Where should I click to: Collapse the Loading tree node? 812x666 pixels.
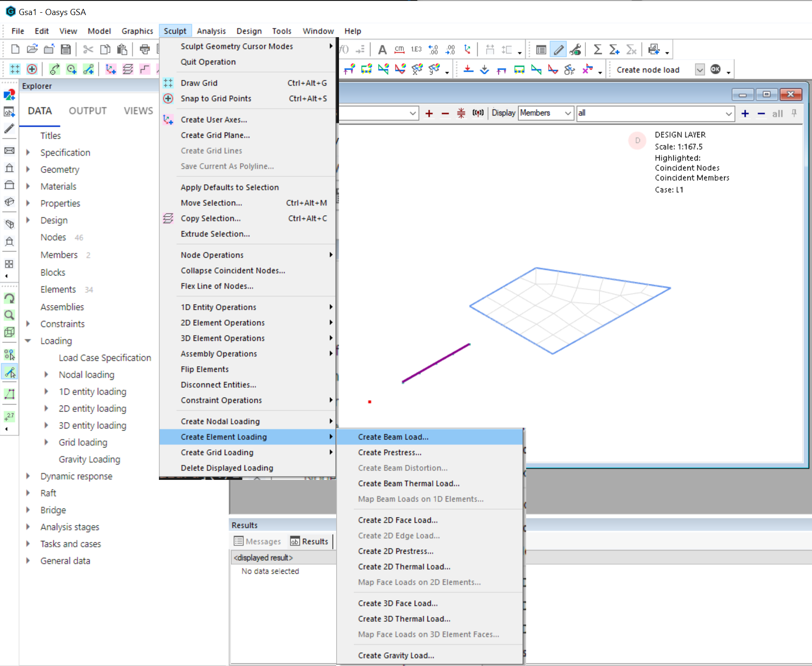[28, 341]
